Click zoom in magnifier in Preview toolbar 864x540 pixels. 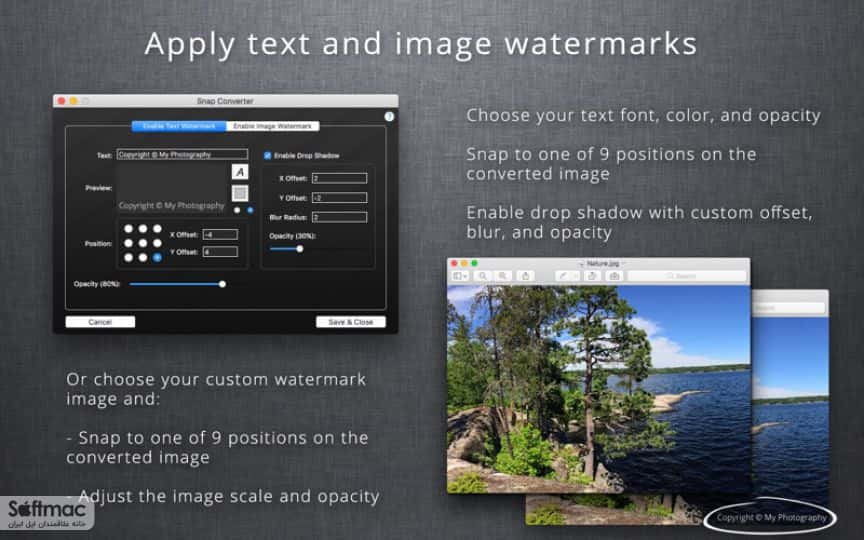point(503,276)
